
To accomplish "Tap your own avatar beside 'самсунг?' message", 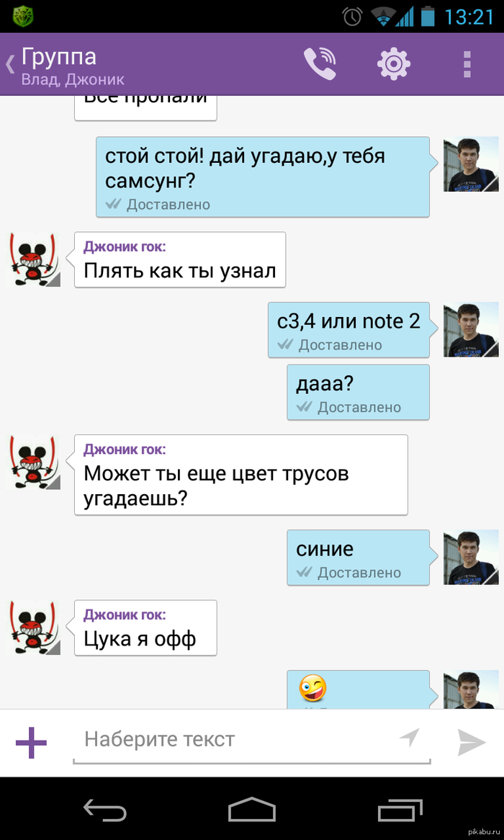I will tap(471, 164).
